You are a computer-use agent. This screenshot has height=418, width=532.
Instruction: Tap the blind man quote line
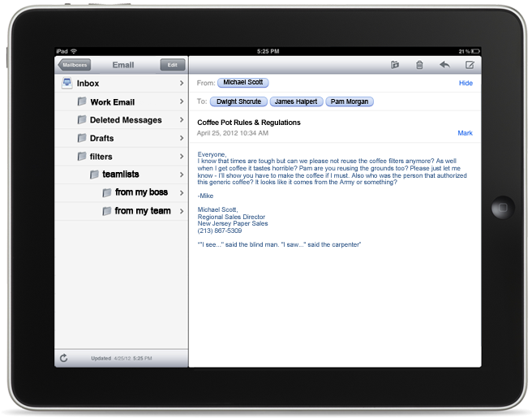pos(279,244)
